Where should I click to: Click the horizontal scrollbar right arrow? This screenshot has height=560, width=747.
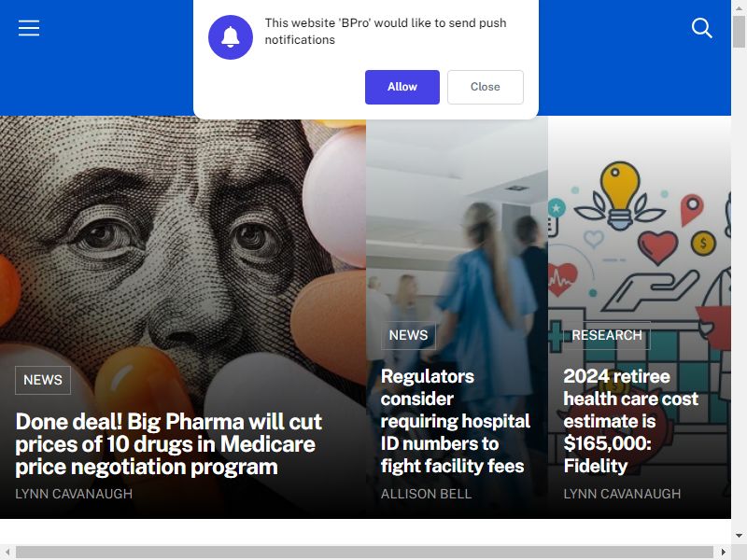pyautogui.click(x=723, y=552)
